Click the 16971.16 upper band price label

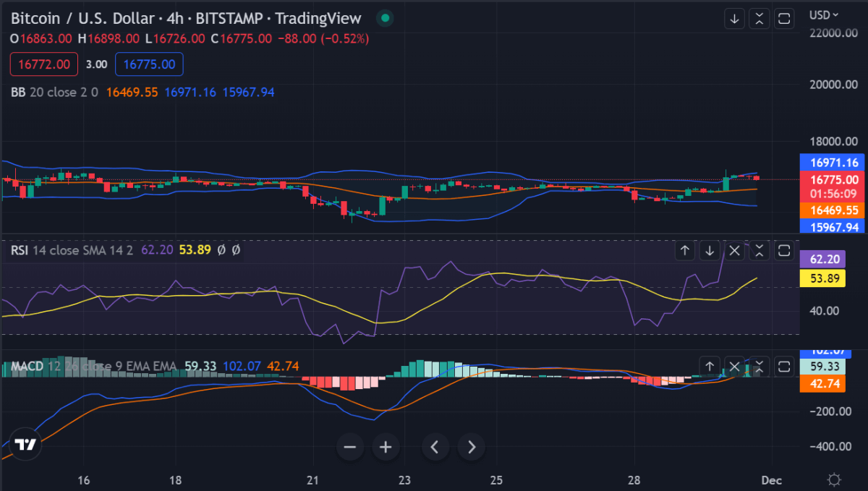pos(834,163)
